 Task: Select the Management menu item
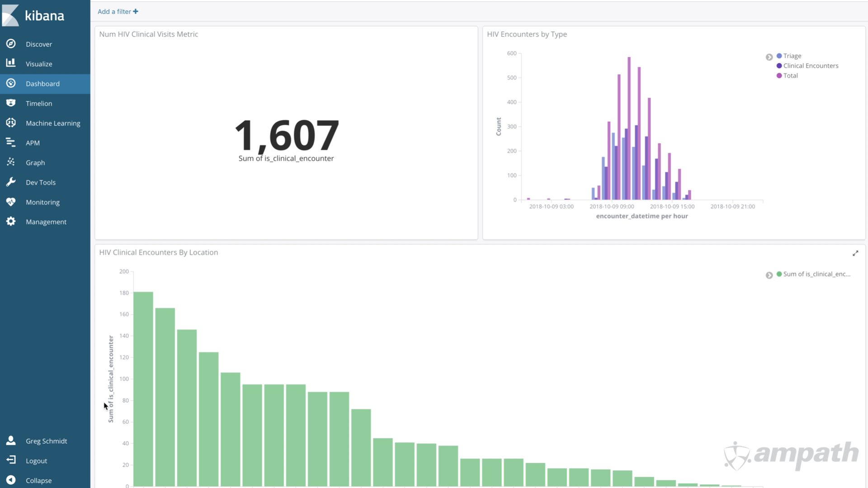[x=46, y=221]
